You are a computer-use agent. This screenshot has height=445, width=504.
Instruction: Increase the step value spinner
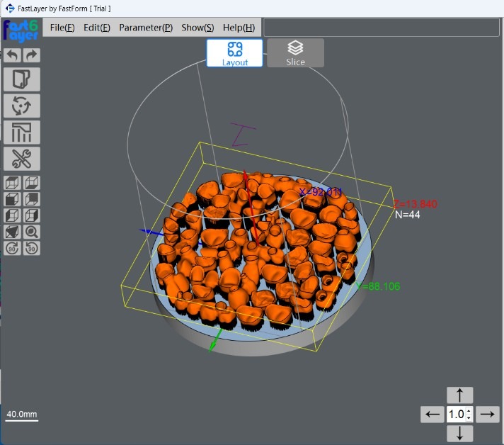click(469, 411)
